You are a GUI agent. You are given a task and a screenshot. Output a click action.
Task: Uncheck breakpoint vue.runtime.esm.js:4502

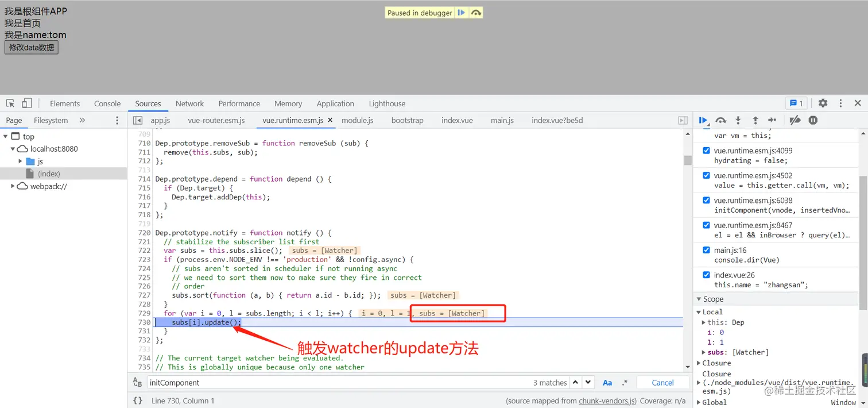[x=706, y=175]
